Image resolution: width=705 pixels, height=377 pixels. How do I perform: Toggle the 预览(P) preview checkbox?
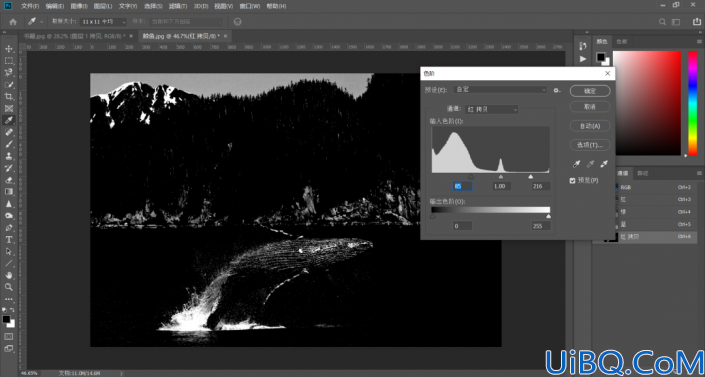tap(572, 180)
